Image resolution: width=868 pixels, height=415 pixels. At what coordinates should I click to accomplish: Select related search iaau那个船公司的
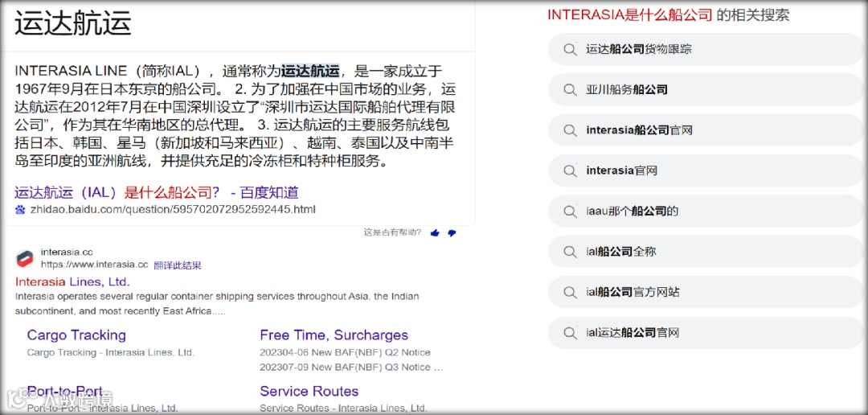(x=707, y=211)
